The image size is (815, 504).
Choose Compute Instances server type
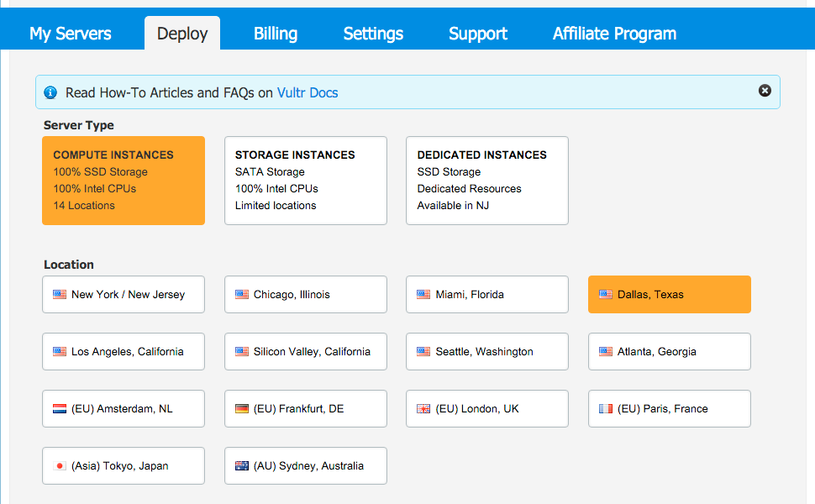click(x=123, y=181)
